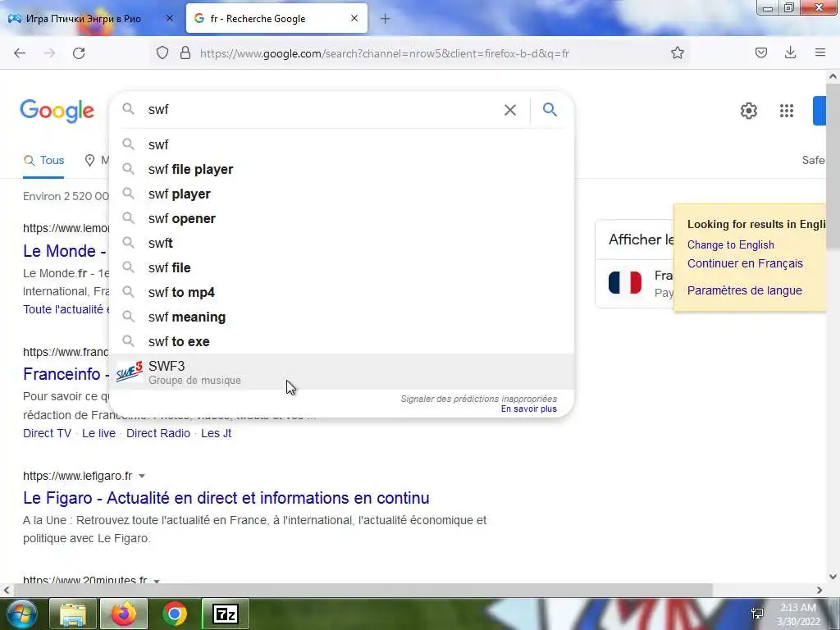Clear the search box with the X

(510, 110)
